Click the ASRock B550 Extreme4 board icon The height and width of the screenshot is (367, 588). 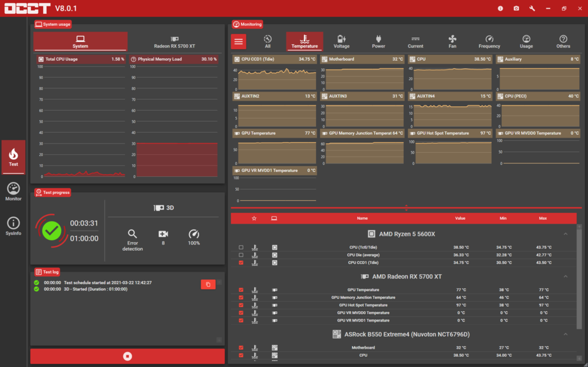click(337, 334)
